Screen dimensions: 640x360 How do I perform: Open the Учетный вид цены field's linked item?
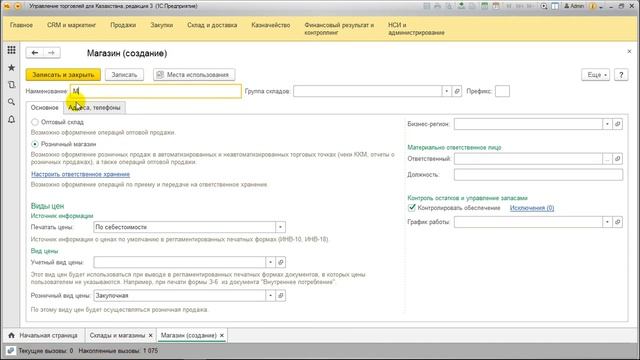(x=280, y=262)
